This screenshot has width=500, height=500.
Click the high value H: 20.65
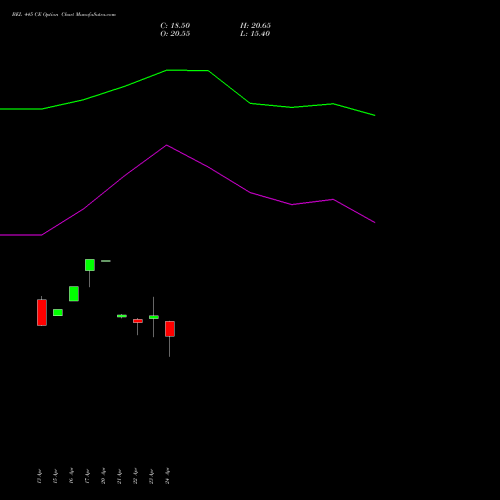click(x=255, y=26)
